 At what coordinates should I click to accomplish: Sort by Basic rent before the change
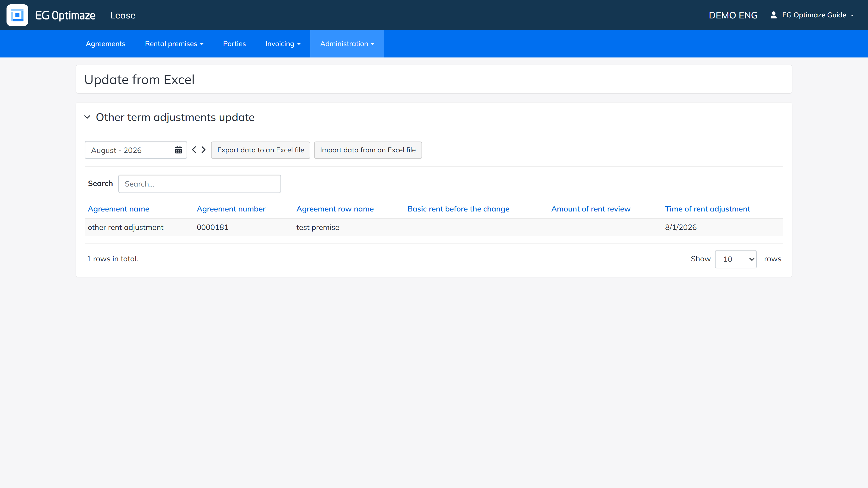tap(458, 209)
